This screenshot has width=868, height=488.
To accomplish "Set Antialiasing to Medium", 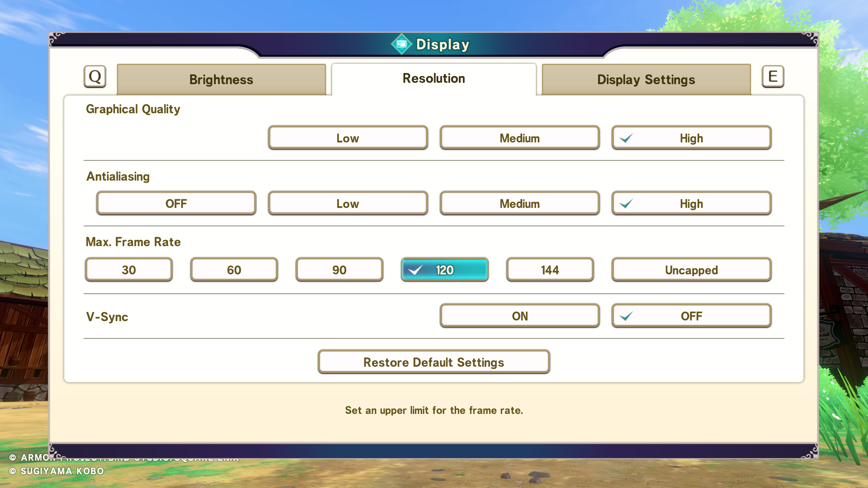I will (520, 203).
